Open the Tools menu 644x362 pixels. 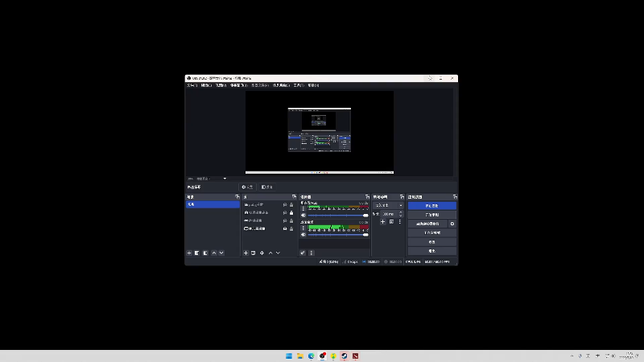299,85
